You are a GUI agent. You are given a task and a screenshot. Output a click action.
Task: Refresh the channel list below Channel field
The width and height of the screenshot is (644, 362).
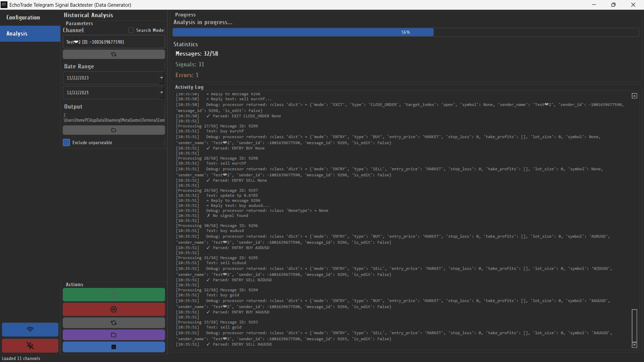(114, 54)
